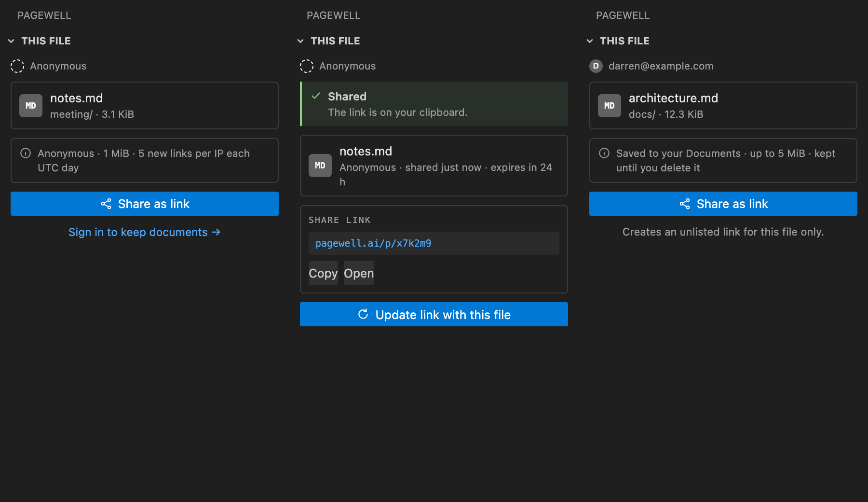Click the info icon beside "Saved to your Documents"
The height and width of the screenshot is (502, 868).
(604, 153)
